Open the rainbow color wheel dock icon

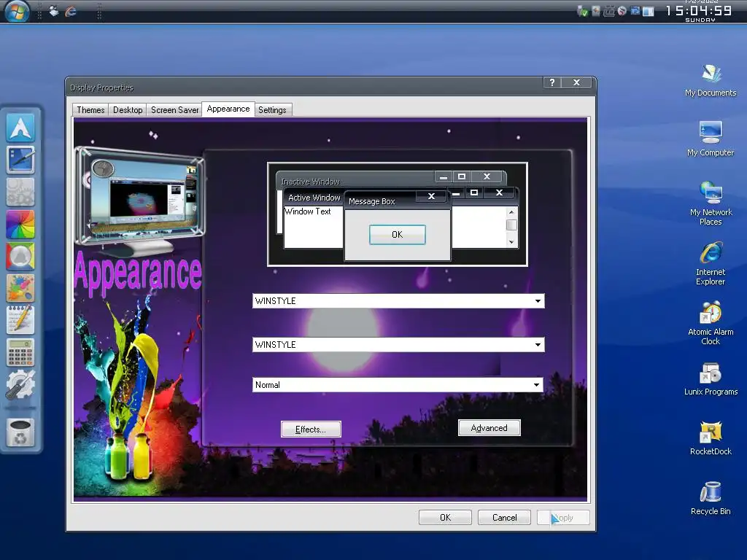point(20,224)
